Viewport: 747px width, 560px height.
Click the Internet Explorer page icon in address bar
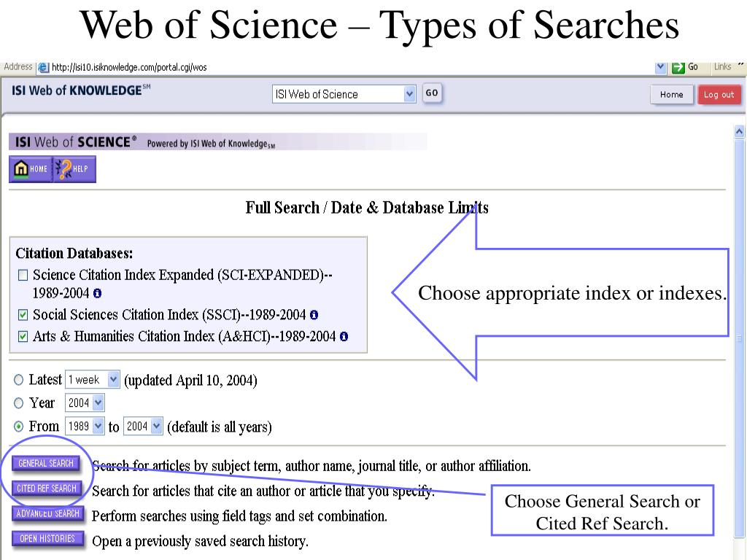[43, 67]
